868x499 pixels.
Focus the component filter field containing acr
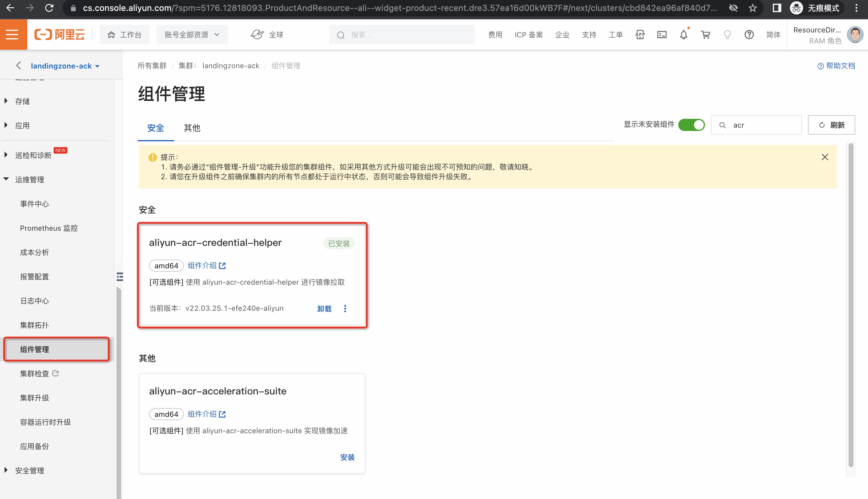(x=756, y=125)
